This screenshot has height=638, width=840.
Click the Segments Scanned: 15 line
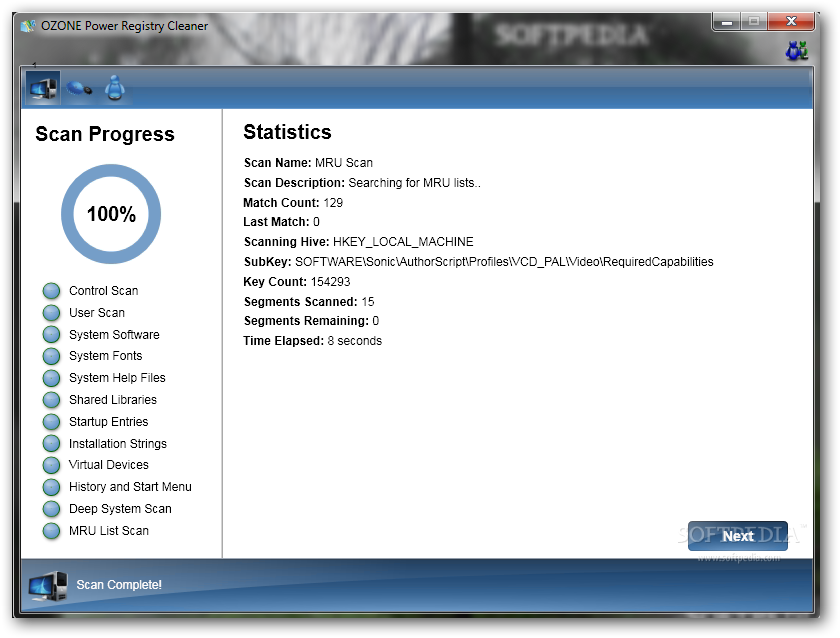309,302
